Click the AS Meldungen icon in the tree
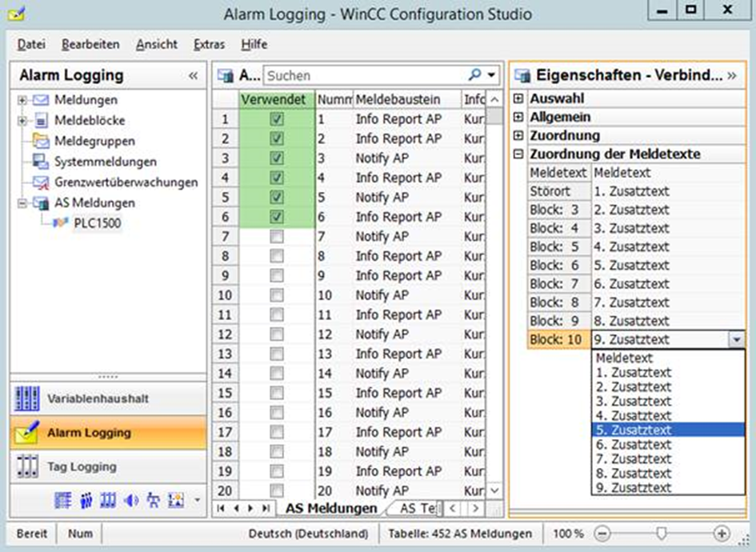 click(41, 203)
